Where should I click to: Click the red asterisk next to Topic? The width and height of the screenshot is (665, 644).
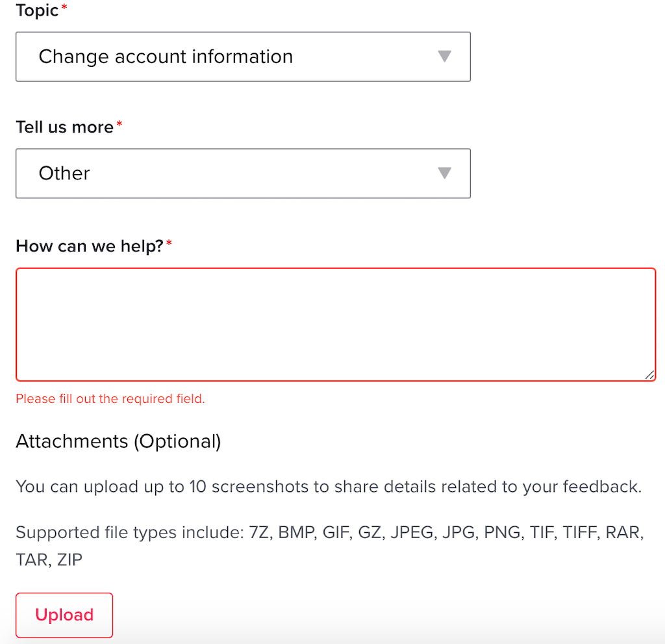[64, 9]
